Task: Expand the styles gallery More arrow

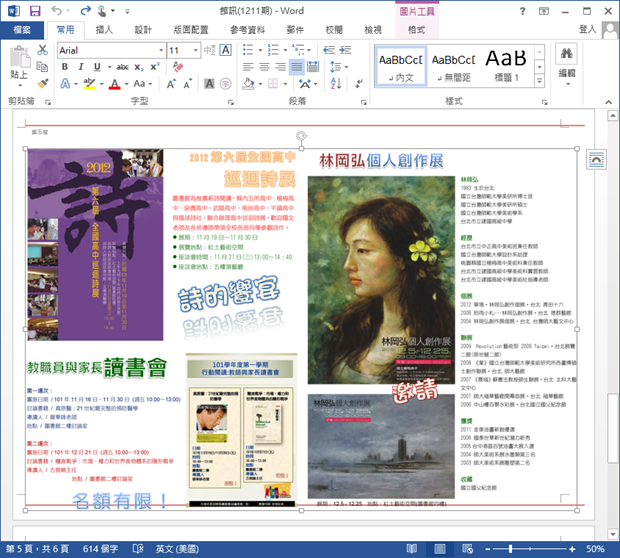Action: [x=539, y=81]
